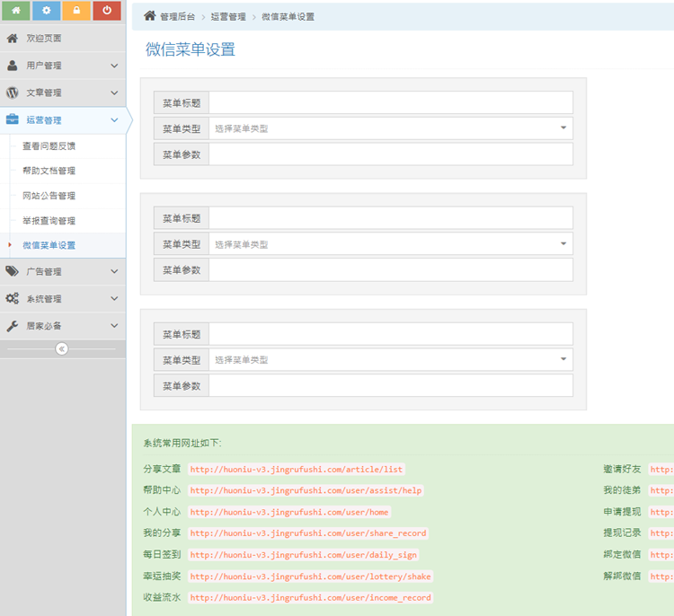Collapse the sidebar with the double-arrow button
The height and width of the screenshot is (616, 674).
click(x=61, y=348)
